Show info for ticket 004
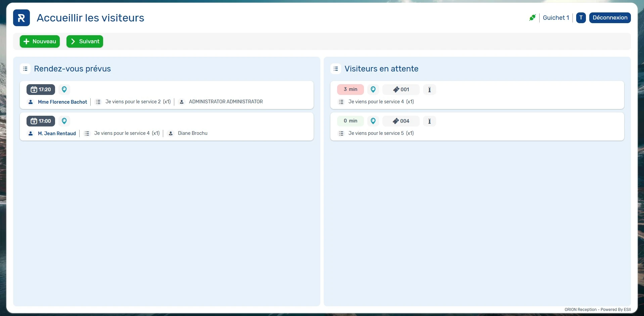This screenshot has width=644, height=316. click(429, 121)
